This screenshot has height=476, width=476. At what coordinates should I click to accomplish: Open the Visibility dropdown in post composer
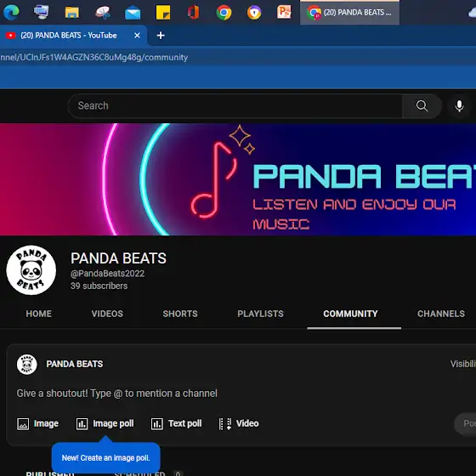click(462, 364)
